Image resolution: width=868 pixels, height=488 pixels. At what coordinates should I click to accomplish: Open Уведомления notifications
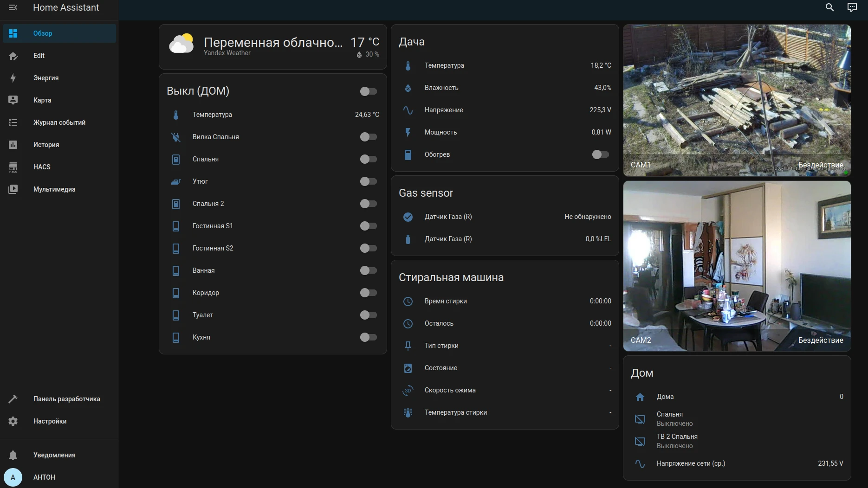(x=59, y=455)
